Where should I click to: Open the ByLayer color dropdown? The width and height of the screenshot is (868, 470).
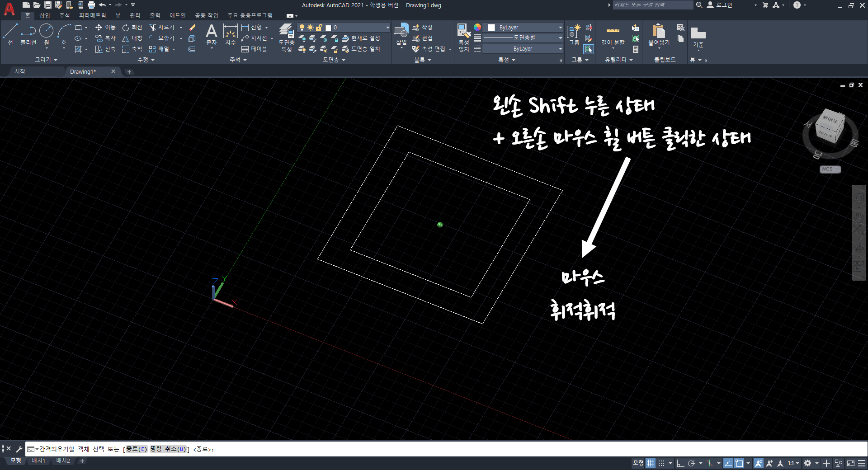pos(560,28)
